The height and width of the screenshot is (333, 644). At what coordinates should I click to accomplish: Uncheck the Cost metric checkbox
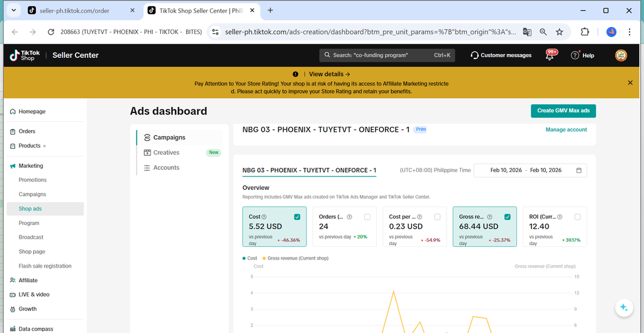pyautogui.click(x=297, y=217)
